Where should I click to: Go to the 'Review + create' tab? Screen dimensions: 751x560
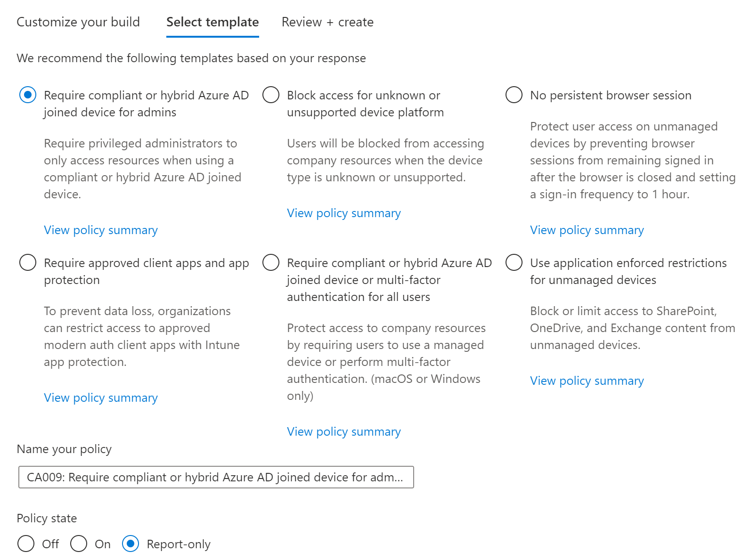point(327,22)
